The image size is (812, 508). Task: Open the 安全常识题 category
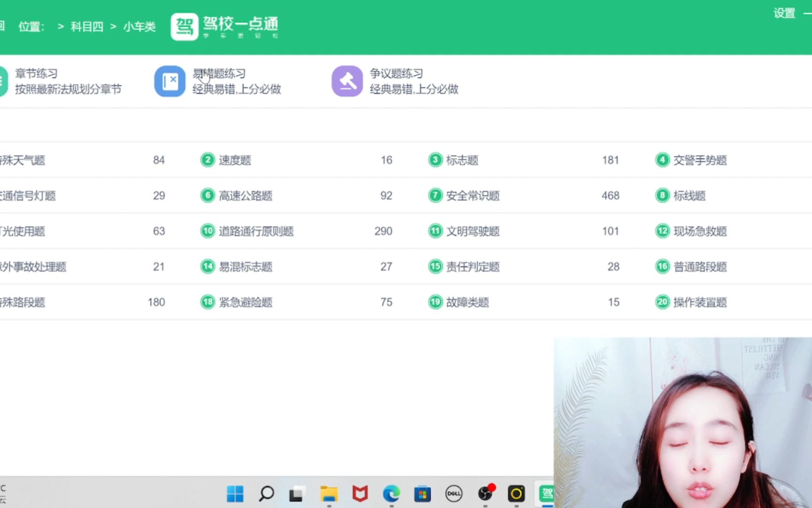tap(473, 195)
